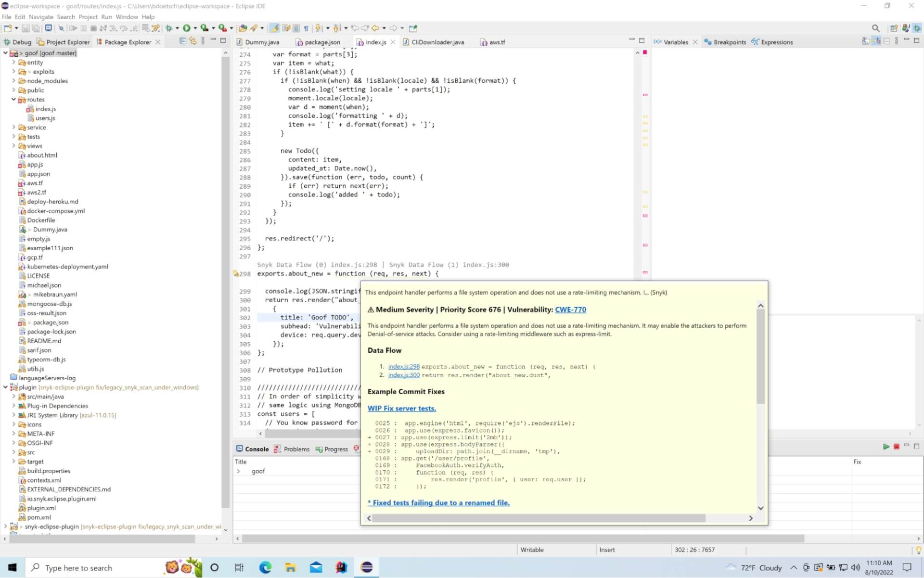Click the index.js:298 data flow link
Screen dimensions: 924x578
[x=404, y=367]
